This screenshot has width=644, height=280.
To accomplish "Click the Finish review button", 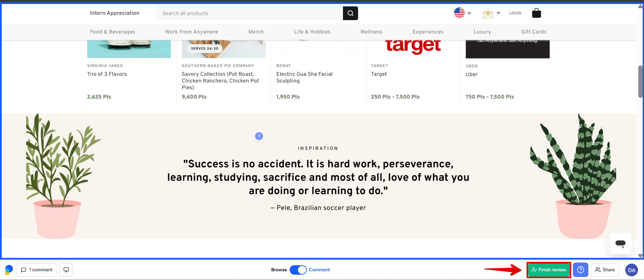I will [x=549, y=270].
